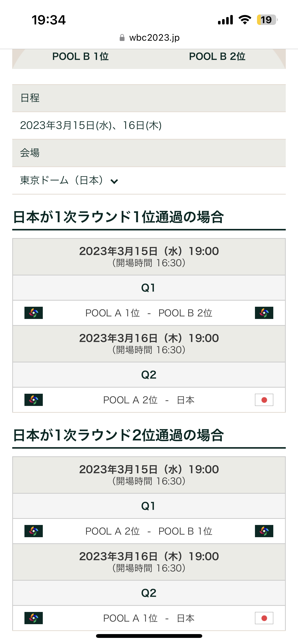Tap the home indicator bar at bottom
This screenshot has height=644, width=298.
point(149,636)
